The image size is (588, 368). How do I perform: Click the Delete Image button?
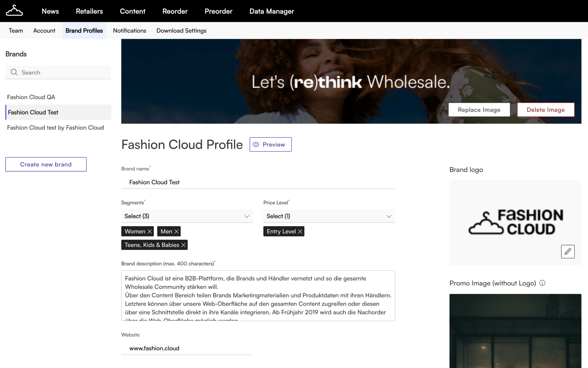pos(546,110)
